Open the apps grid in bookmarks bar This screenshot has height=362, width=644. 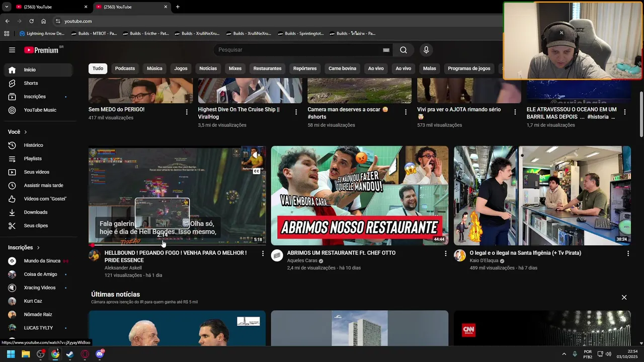pyautogui.click(x=7, y=34)
